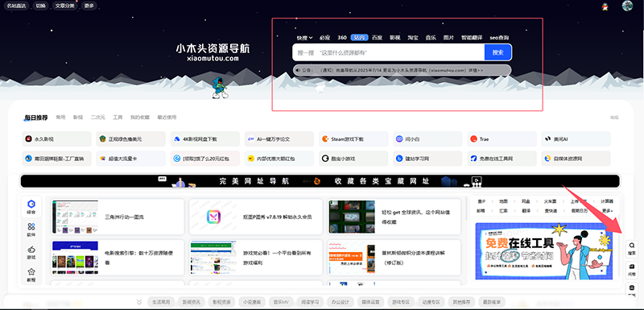Screen dimensions: 644x310
Task: Select the 360 search engine tab
Action: tap(342, 38)
